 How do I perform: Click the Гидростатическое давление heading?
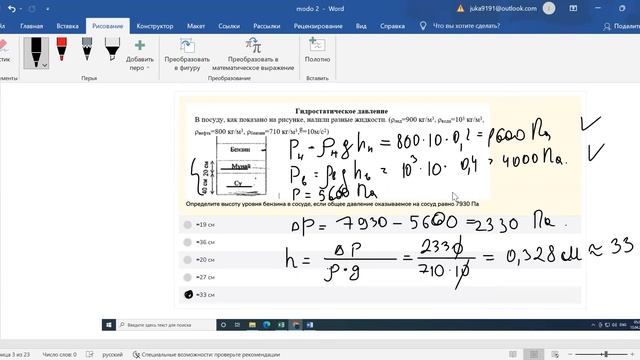point(342,111)
